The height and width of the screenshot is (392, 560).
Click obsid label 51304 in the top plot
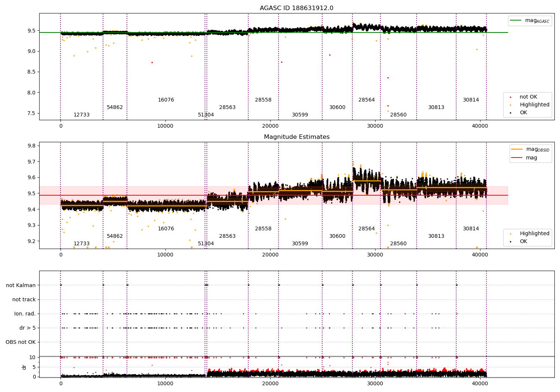point(206,115)
